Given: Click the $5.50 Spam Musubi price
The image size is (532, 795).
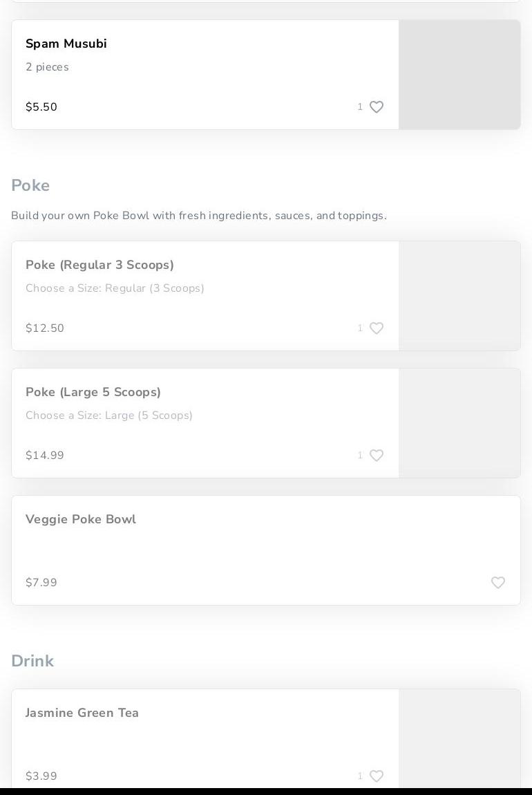Looking at the screenshot, I should click(41, 107).
